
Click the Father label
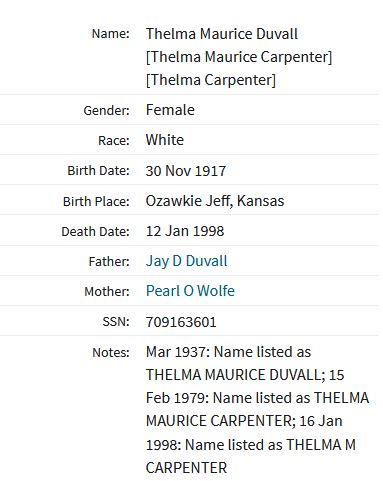click(x=109, y=262)
